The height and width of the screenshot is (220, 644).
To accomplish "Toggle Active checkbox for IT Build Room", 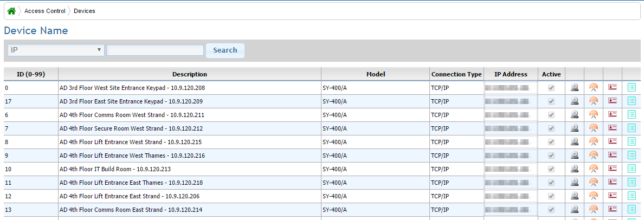I will pos(552,169).
